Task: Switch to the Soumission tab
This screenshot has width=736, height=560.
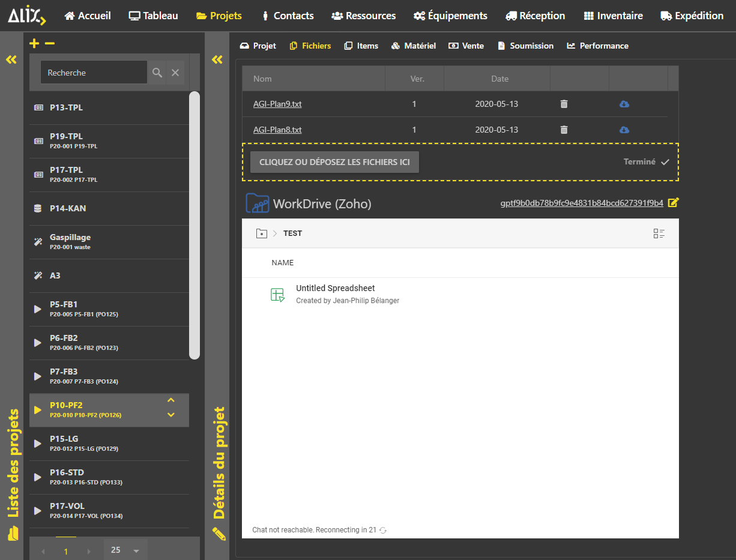Action: [x=526, y=46]
